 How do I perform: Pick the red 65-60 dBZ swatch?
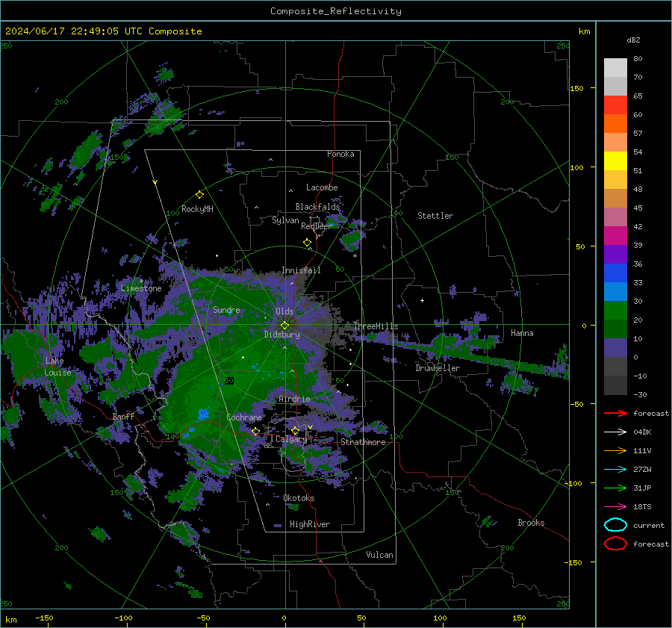point(615,105)
